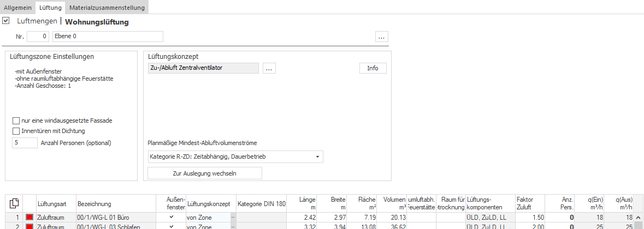644x229 pixels.
Task: Click the Zu-/Abluft Zentralventilator concept field
Action: [x=203, y=68]
